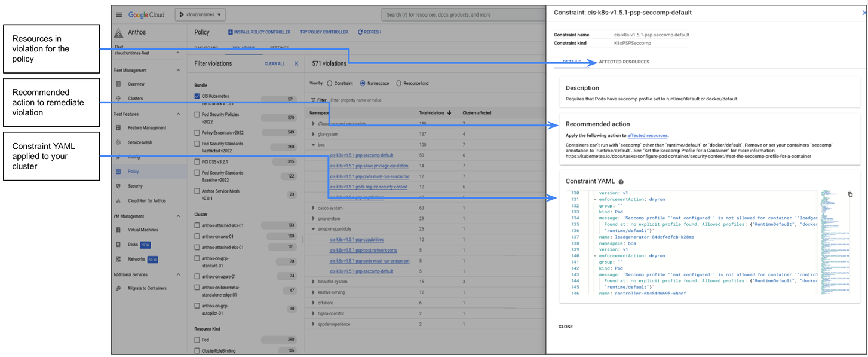Click the Google Cloud logo
Image resolution: width=868 pixels, height=357 pixels.
click(x=147, y=14)
